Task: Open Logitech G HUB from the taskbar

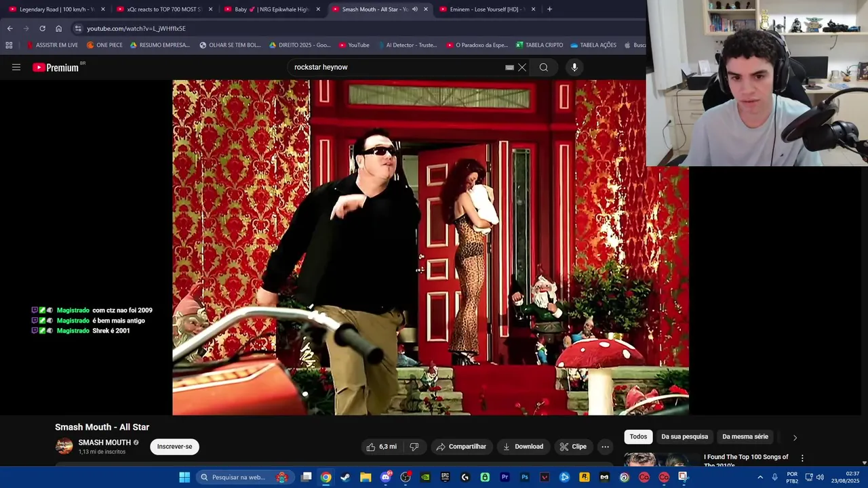Action: (465, 477)
